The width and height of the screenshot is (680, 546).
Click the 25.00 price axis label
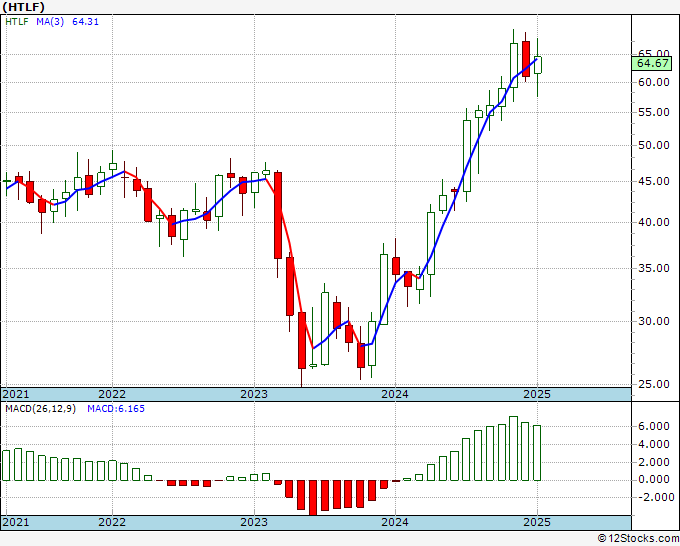pyautogui.click(x=654, y=384)
